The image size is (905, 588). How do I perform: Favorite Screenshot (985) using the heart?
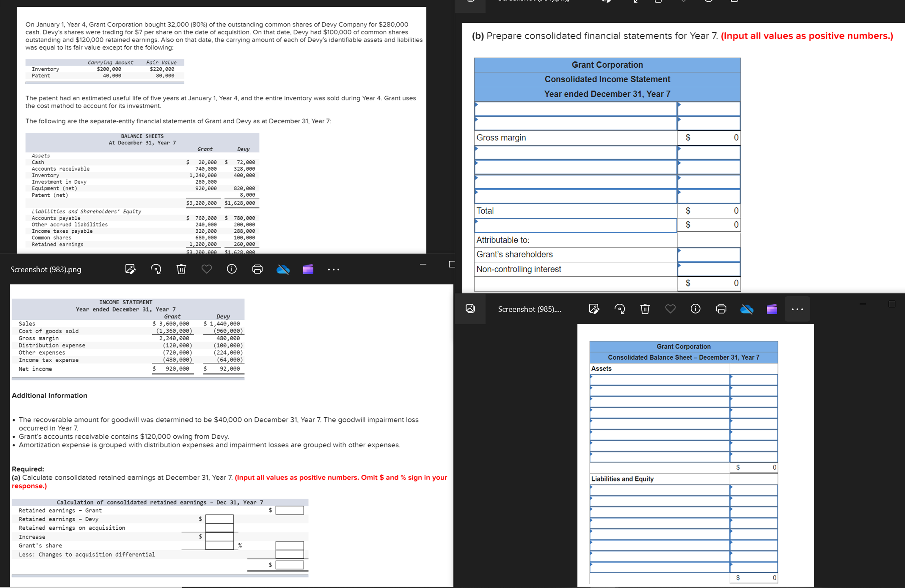tap(670, 309)
